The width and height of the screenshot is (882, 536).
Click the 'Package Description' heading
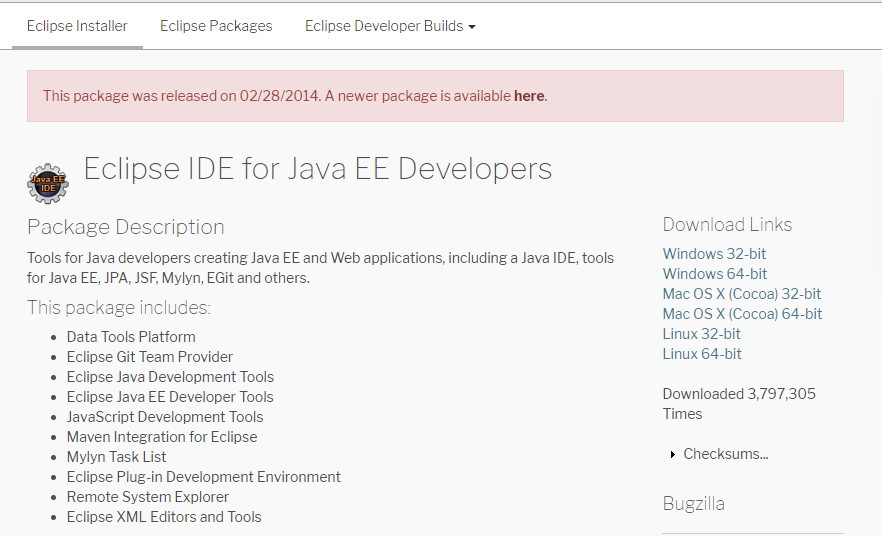point(126,227)
